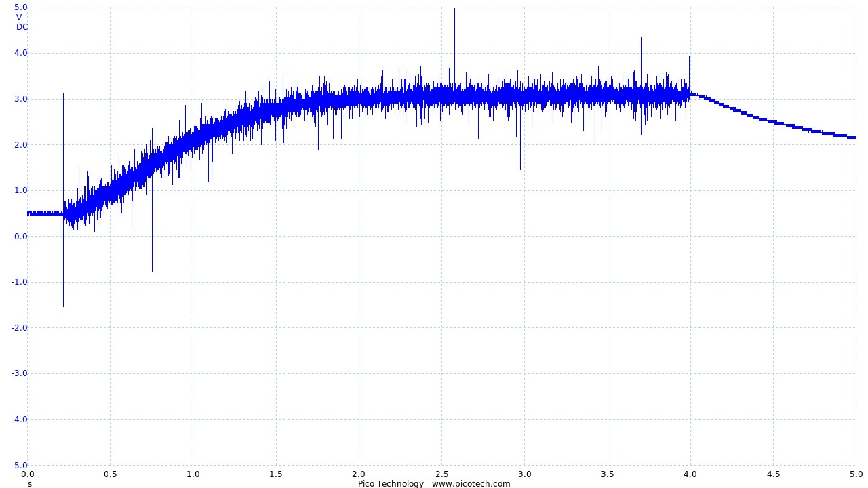Select the flat trace before the signal rises

(x=44, y=213)
